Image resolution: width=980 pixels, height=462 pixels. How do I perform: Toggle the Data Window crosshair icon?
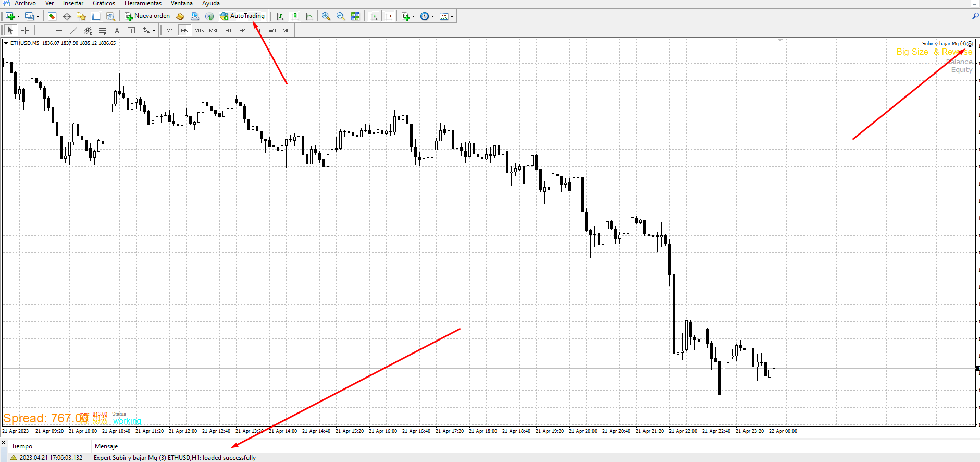point(67,16)
